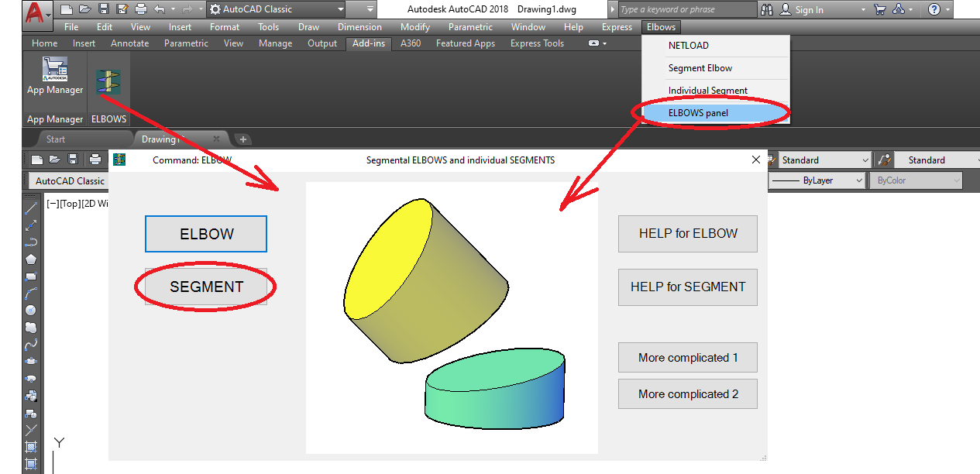Open the ByLayer linetype dropdown

click(817, 180)
